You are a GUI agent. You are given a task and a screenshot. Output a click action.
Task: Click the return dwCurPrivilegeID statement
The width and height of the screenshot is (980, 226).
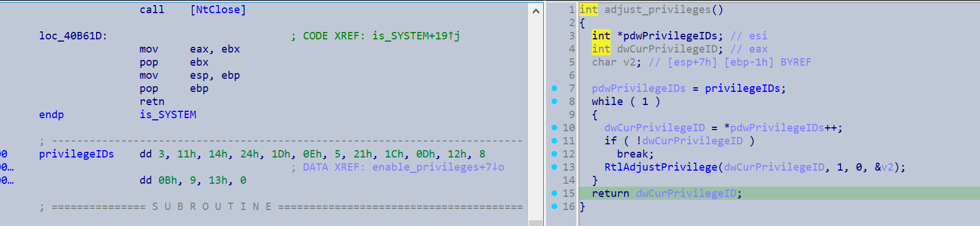[667, 193]
